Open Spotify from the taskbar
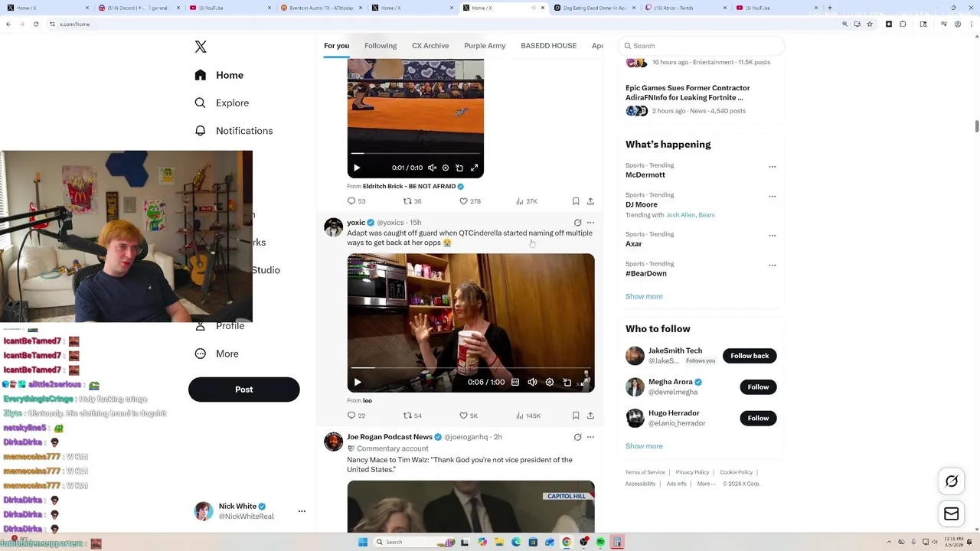Image resolution: width=980 pixels, height=551 pixels. pos(600,542)
